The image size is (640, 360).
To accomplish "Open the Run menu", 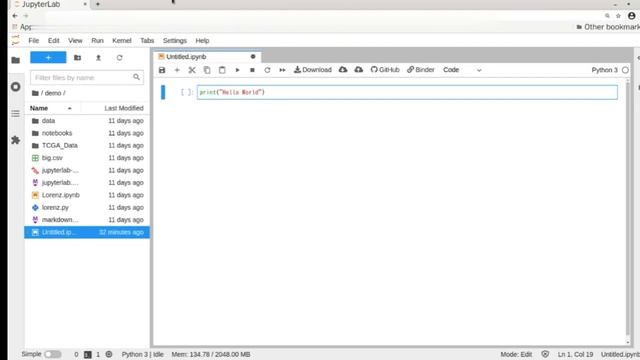I will tap(97, 41).
